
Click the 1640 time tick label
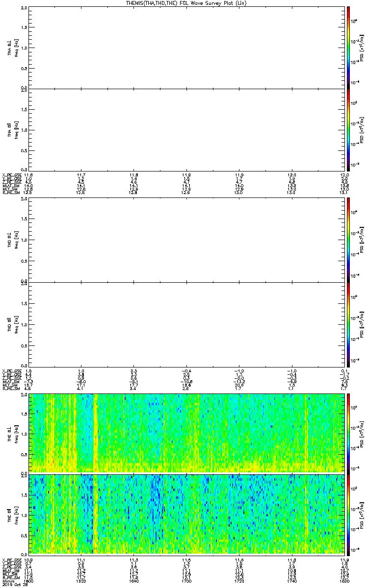133,581
